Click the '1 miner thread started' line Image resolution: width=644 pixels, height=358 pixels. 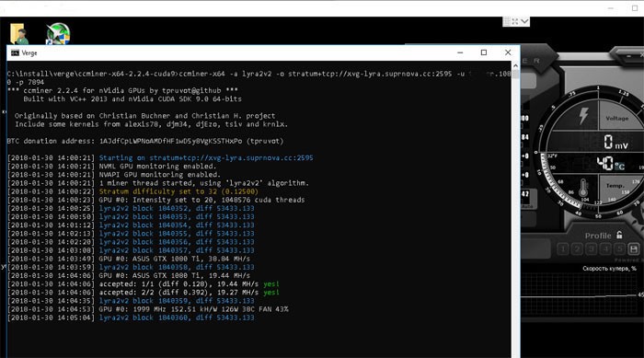(158, 183)
